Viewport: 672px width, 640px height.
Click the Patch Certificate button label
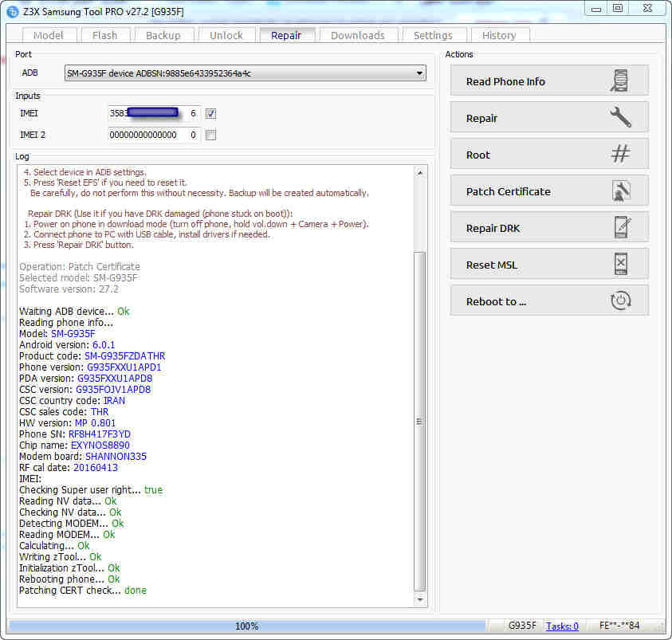pyautogui.click(x=509, y=191)
